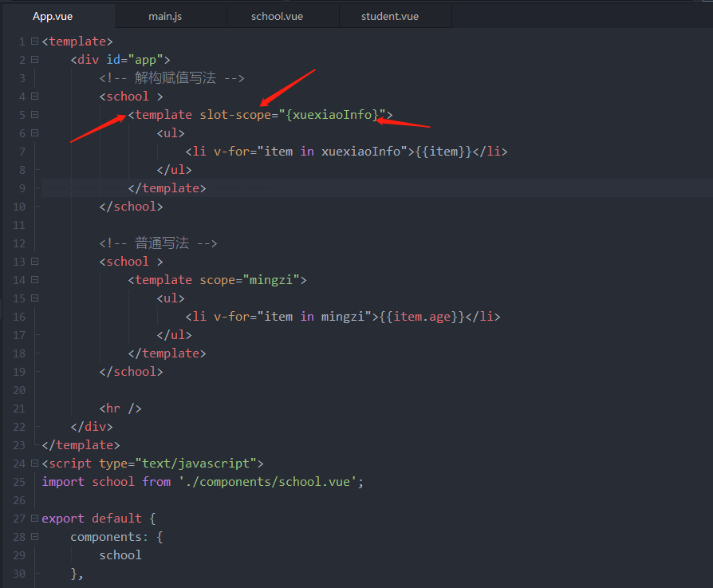Click "export" keyword on line 27
Image resolution: width=713 pixels, height=588 pixels.
pyautogui.click(x=63, y=519)
